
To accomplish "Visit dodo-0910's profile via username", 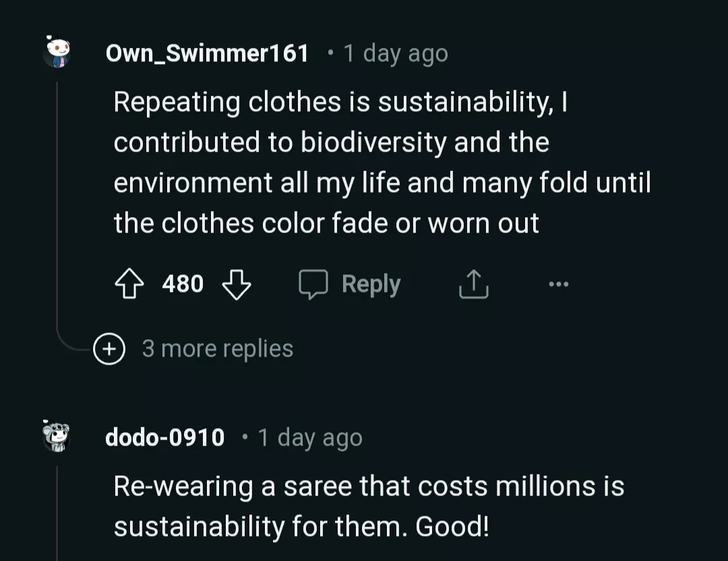I will 164,437.
